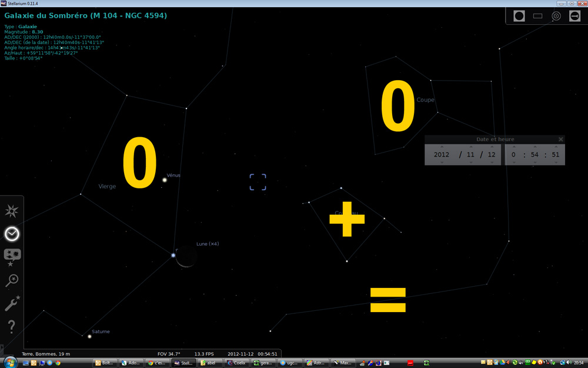Click the system clock 20:54
The height and width of the screenshot is (368, 588).
click(579, 363)
